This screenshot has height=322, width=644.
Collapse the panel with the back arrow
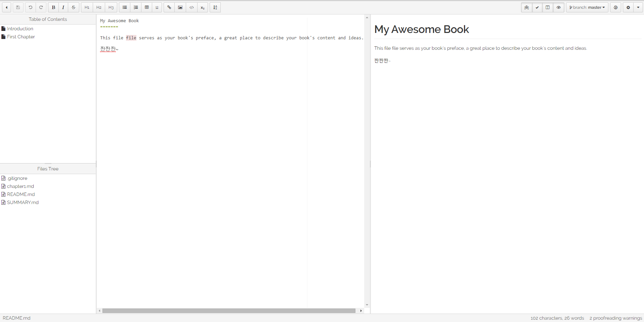7,7
